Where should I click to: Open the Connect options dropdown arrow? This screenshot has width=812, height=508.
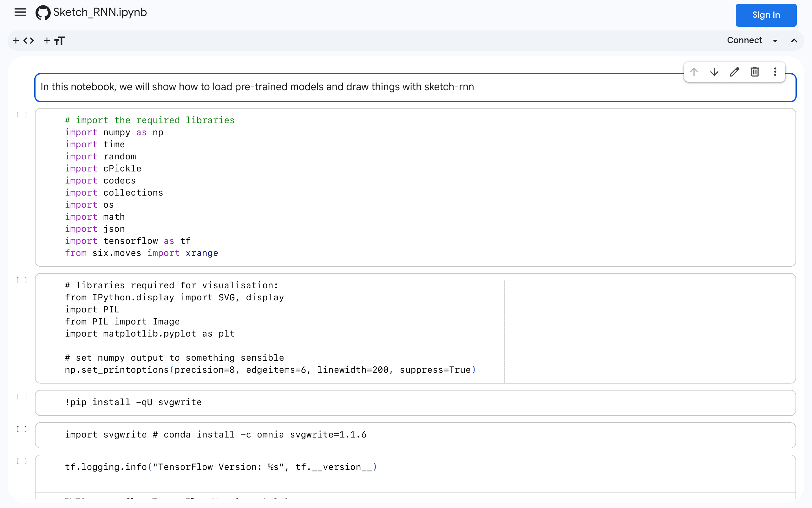point(775,41)
